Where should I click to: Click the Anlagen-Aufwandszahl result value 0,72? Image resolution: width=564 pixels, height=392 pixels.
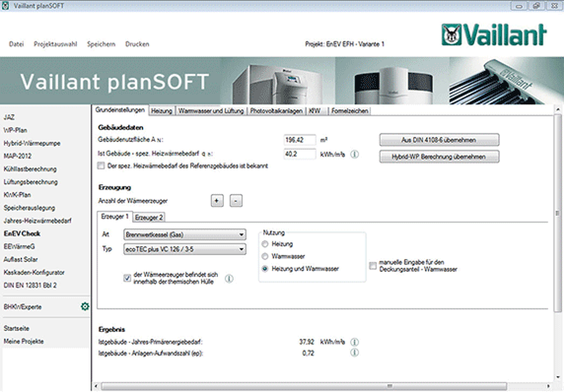pyautogui.click(x=308, y=353)
